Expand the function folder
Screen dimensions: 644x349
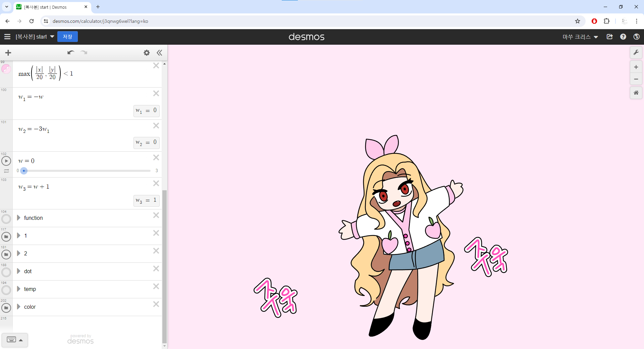click(x=19, y=218)
